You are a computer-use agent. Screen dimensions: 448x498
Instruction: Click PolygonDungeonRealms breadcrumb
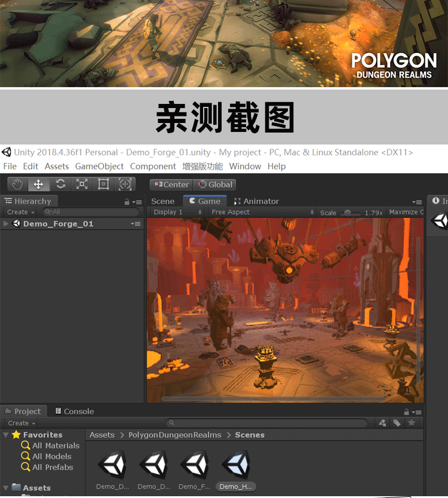click(x=175, y=435)
